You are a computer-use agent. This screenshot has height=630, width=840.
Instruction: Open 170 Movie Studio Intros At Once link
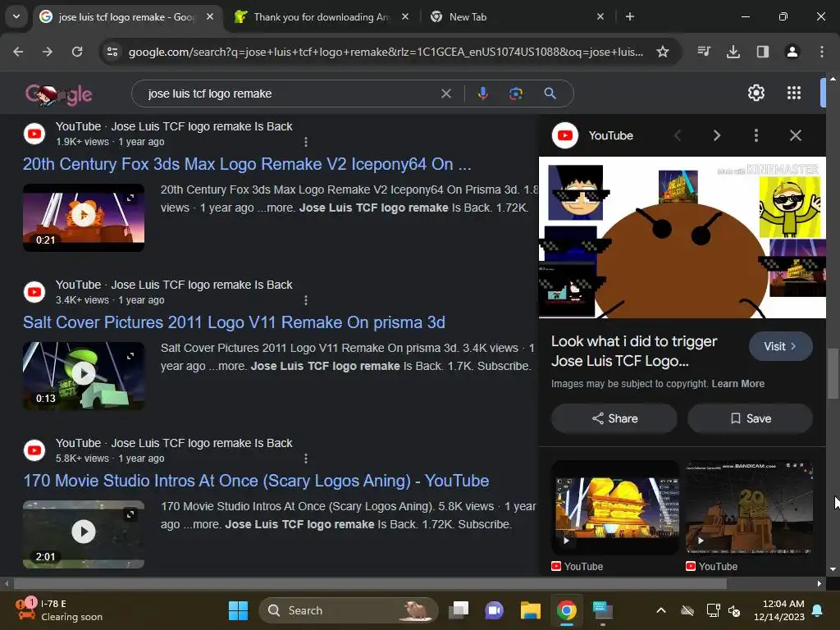coord(256,481)
